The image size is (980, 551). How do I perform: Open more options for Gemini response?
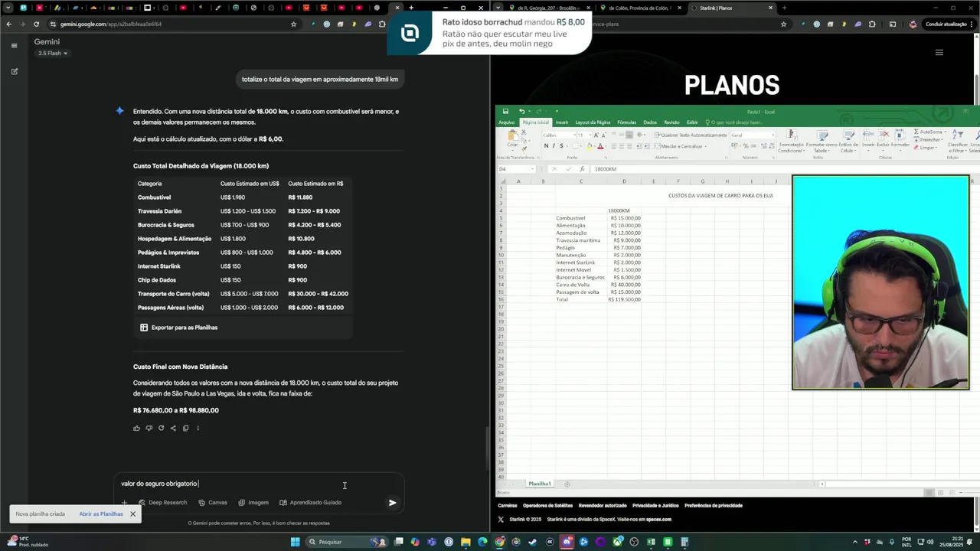pyautogui.click(x=198, y=428)
